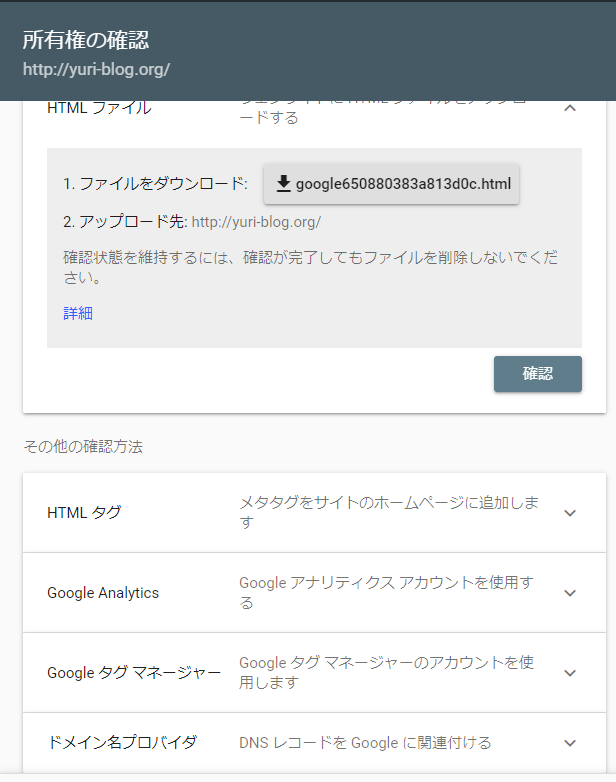Select the Google タグ マネージャー method label
616x782 pixels.
click(x=134, y=672)
